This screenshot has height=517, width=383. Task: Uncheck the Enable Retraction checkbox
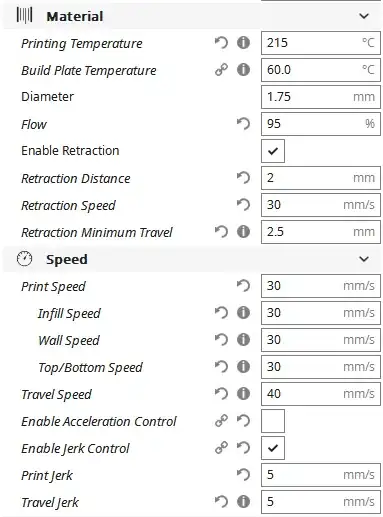(x=273, y=151)
